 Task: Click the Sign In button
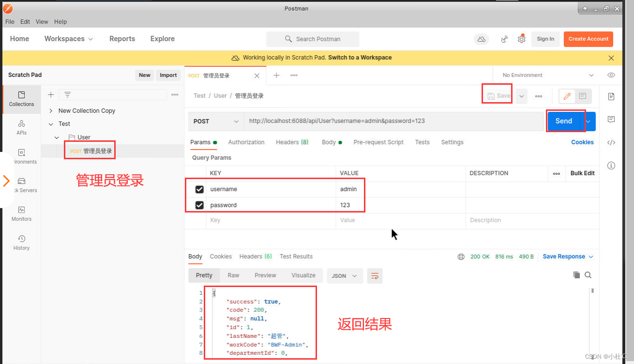pyautogui.click(x=545, y=39)
